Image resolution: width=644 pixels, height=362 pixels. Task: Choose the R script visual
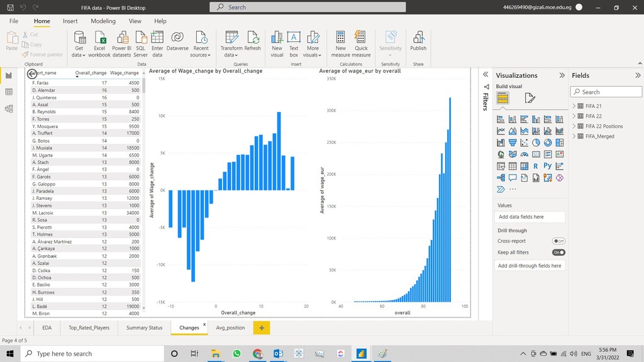536,166
